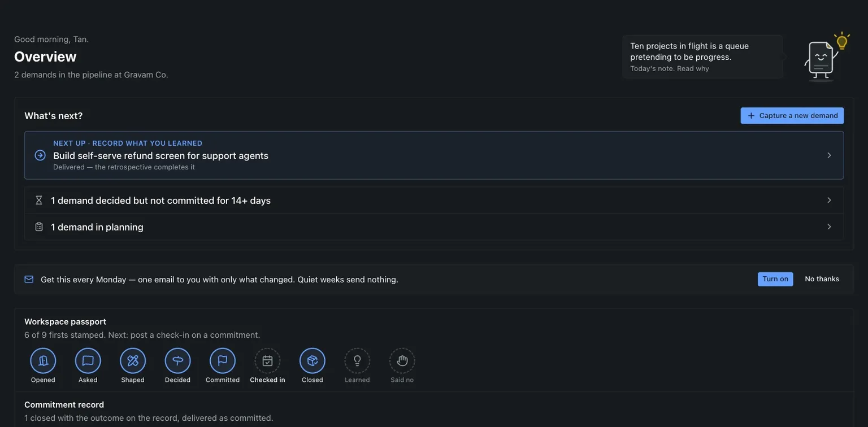Open Today's note Read why link
This screenshot has width=868, height=427.
[693, 68]
